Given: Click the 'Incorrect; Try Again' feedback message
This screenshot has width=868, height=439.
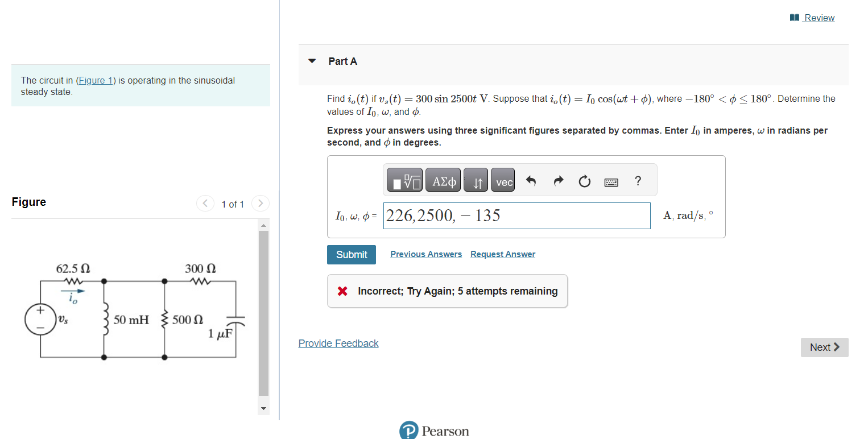Looking at the screenshot, I should pos(447,291).
